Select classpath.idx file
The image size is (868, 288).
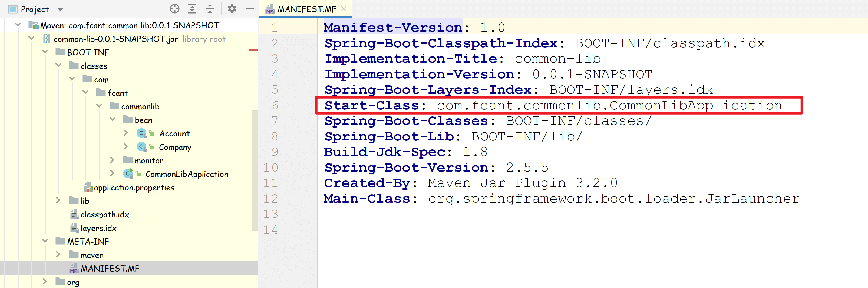(105, 215)
